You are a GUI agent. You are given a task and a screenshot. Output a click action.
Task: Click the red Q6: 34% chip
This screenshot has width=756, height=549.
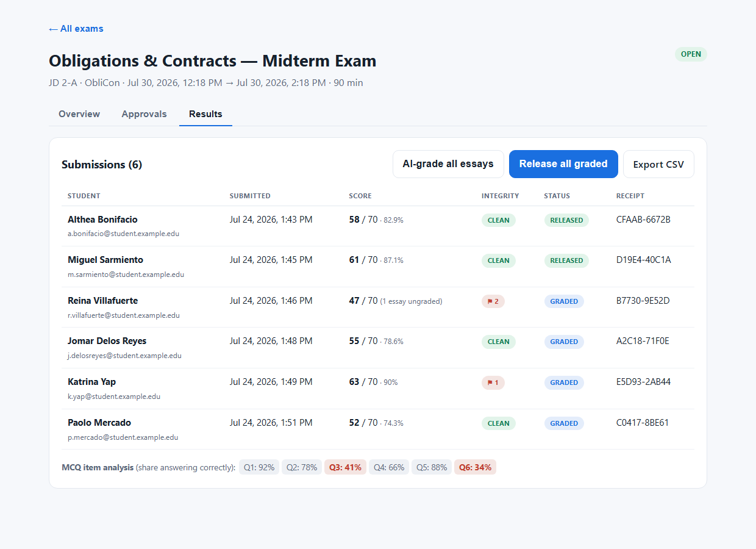[475, 467]
